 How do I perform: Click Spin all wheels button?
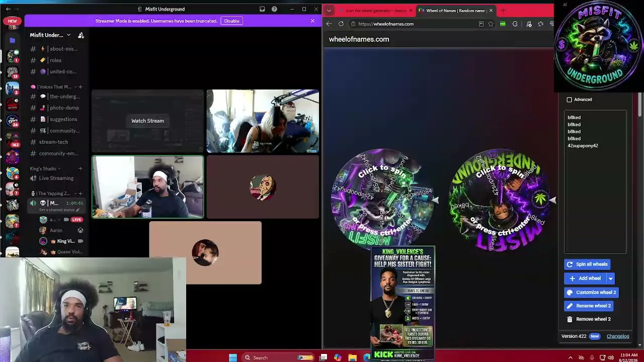587,264
